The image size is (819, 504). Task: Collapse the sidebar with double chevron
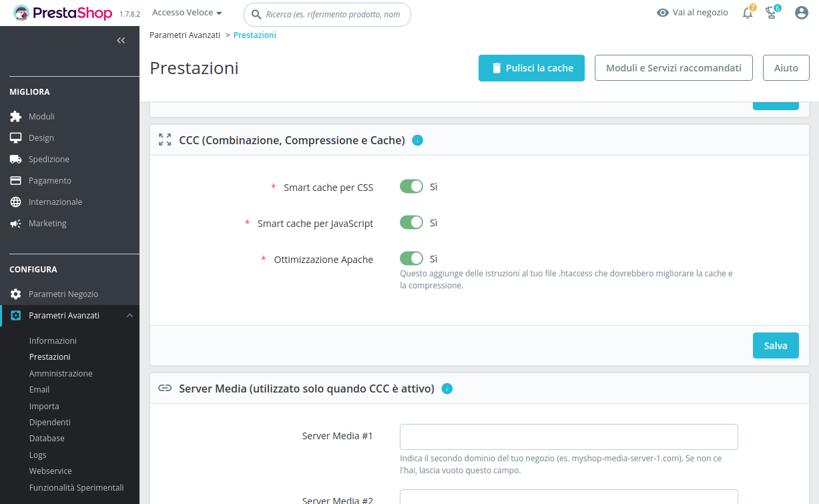(121, 41)
